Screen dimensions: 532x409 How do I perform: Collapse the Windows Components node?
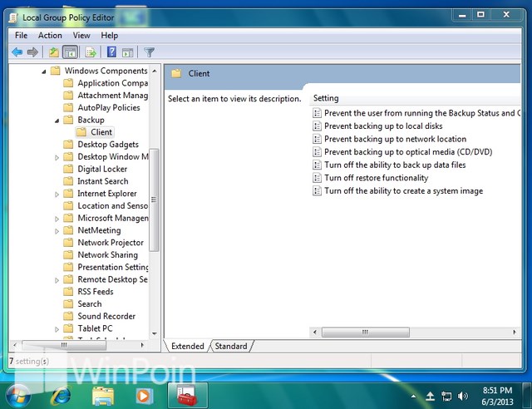(x=44, y=71)
